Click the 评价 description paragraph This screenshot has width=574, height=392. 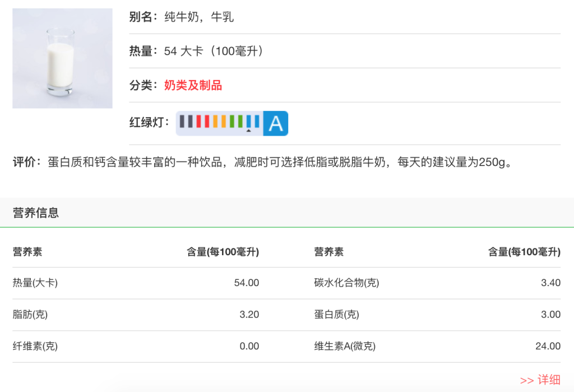coord(262,162)
